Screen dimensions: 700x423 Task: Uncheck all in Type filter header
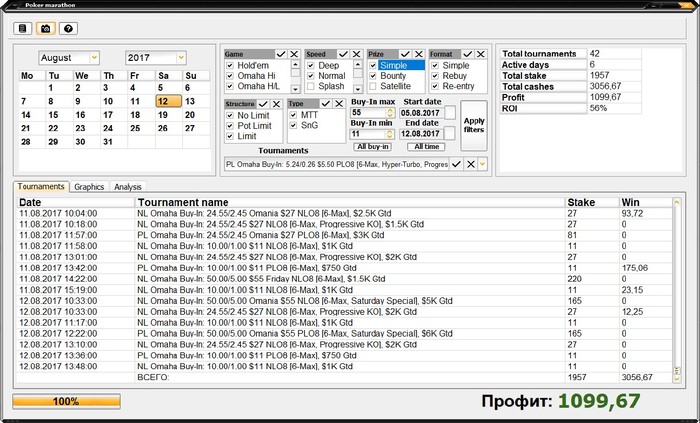click(339, 104)
